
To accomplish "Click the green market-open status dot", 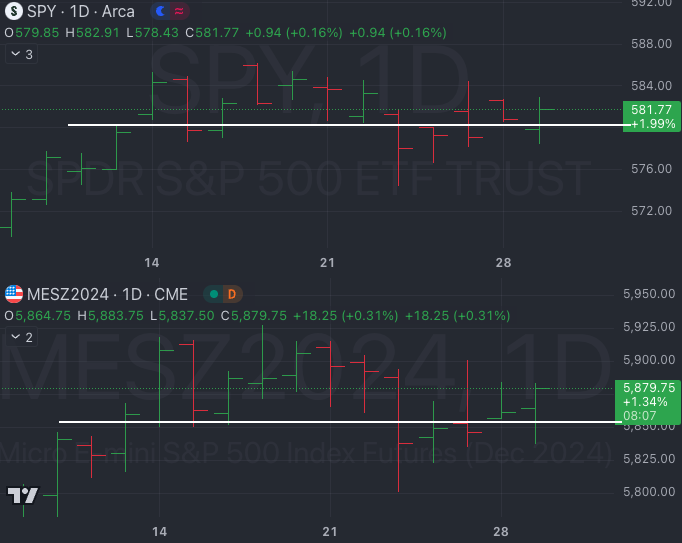I will [x=213, y=294].
